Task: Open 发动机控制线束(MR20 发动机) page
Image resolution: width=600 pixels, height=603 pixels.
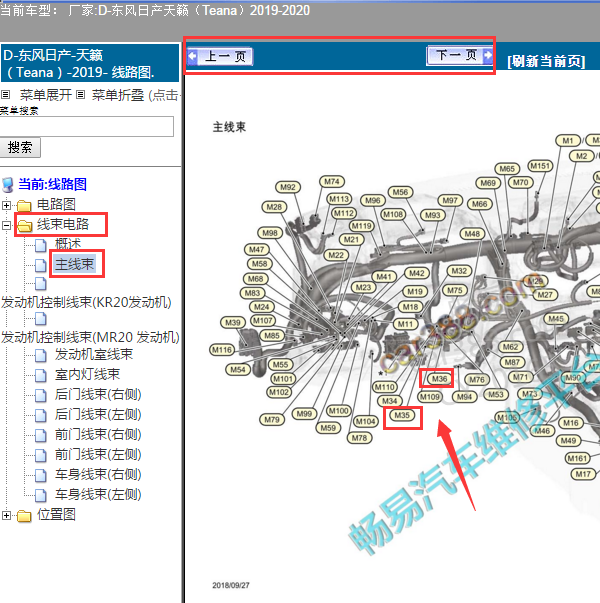Action: 90,337
